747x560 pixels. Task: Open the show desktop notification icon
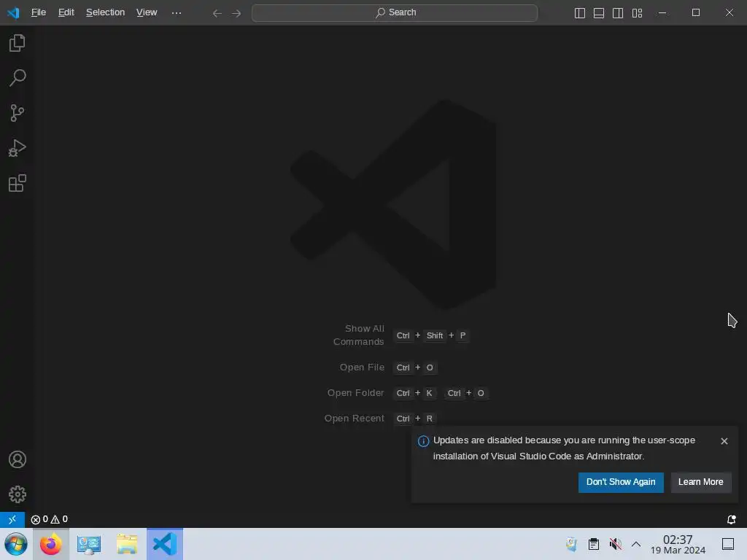point(728,544)
